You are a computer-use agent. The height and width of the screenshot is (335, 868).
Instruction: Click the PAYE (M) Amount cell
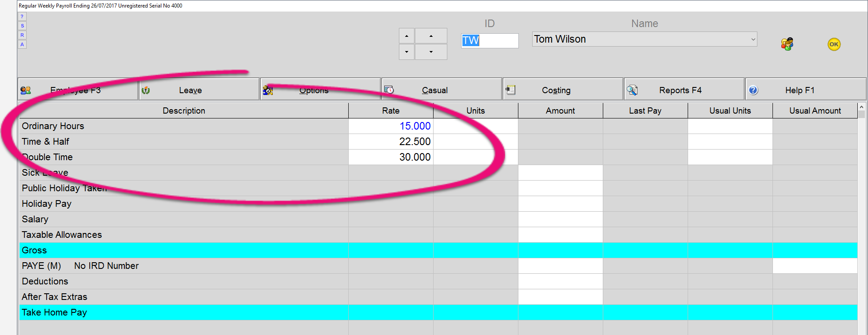tap(561, 266)
